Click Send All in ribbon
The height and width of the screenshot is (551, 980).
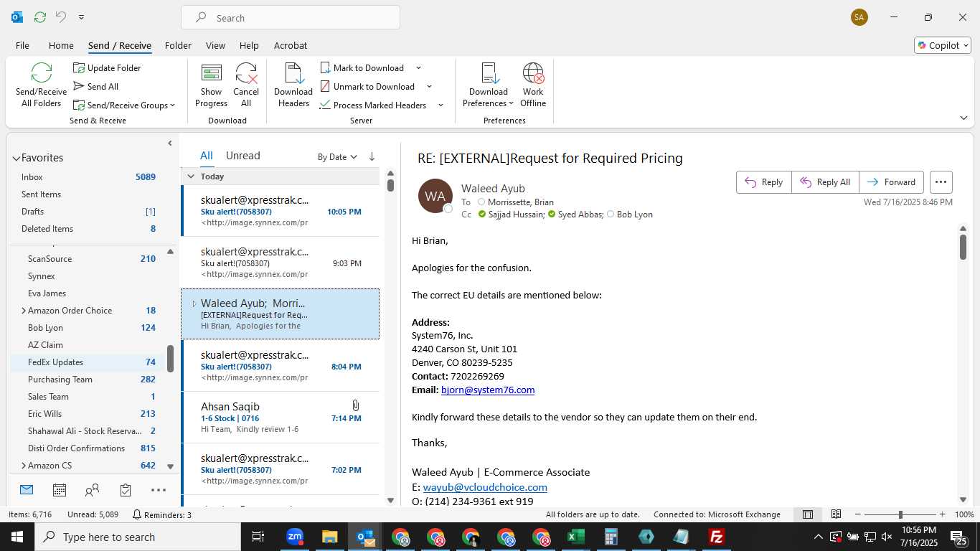[x=95, y=87]
